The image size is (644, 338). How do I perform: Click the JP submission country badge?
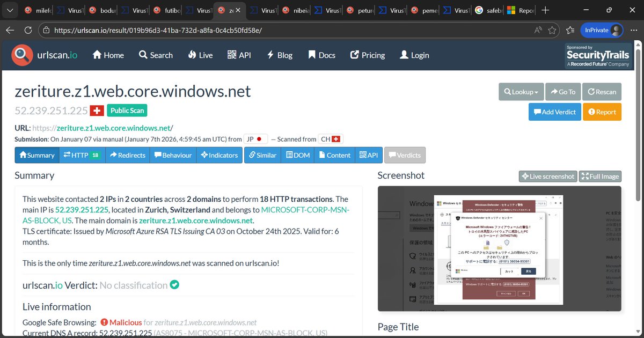point(255,139)
